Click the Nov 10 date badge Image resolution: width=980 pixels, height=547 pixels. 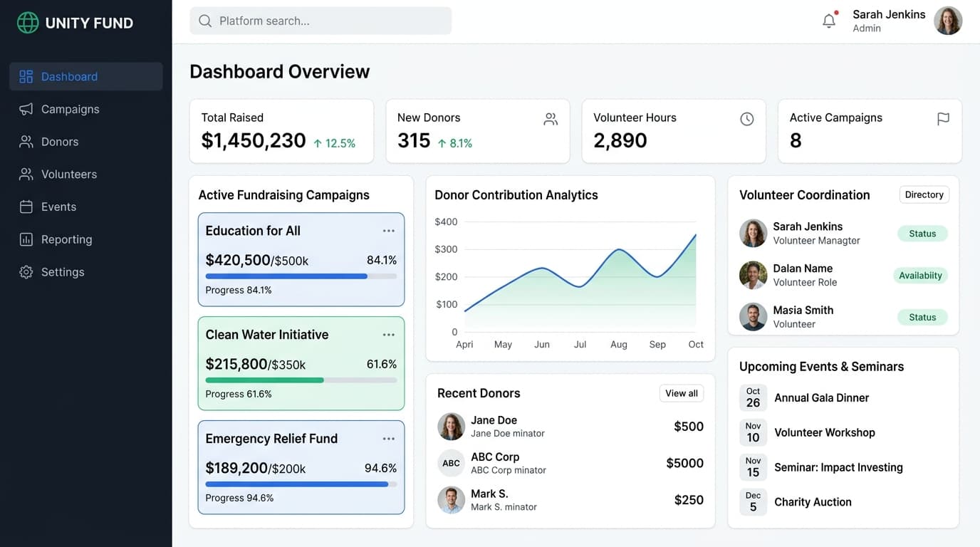(753, 432)
